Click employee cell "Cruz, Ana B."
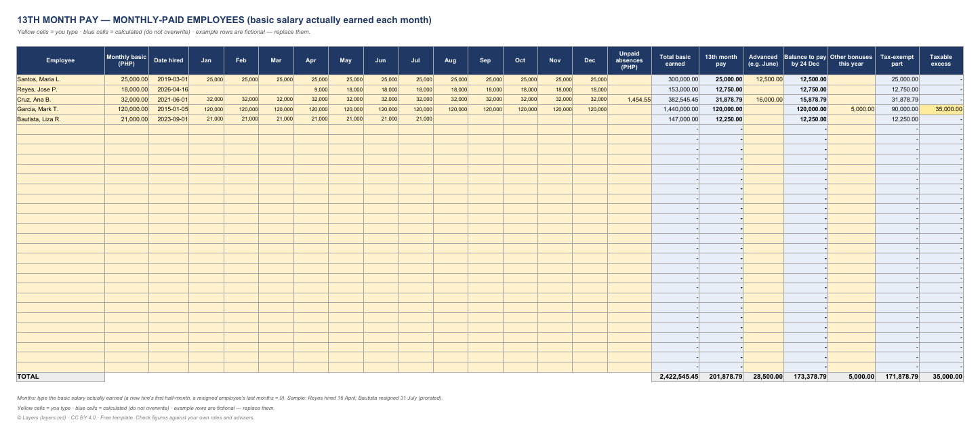 (x=60, y=99)
